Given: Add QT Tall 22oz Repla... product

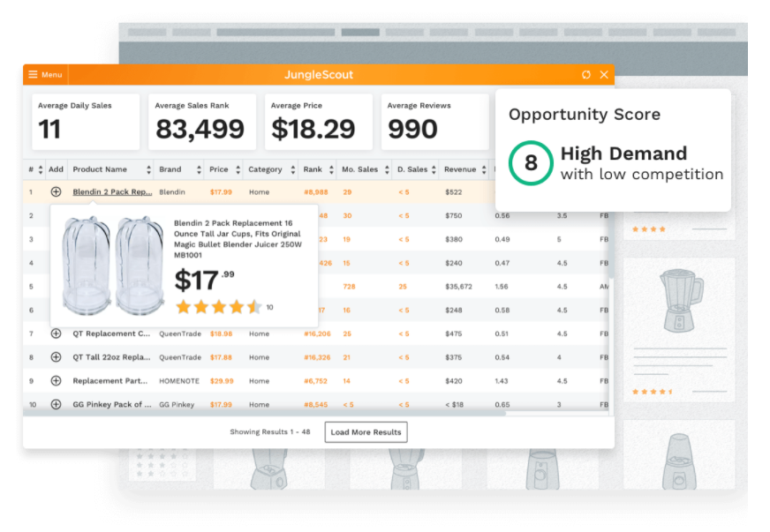Looking at the screenshot, I should (56, 357).
